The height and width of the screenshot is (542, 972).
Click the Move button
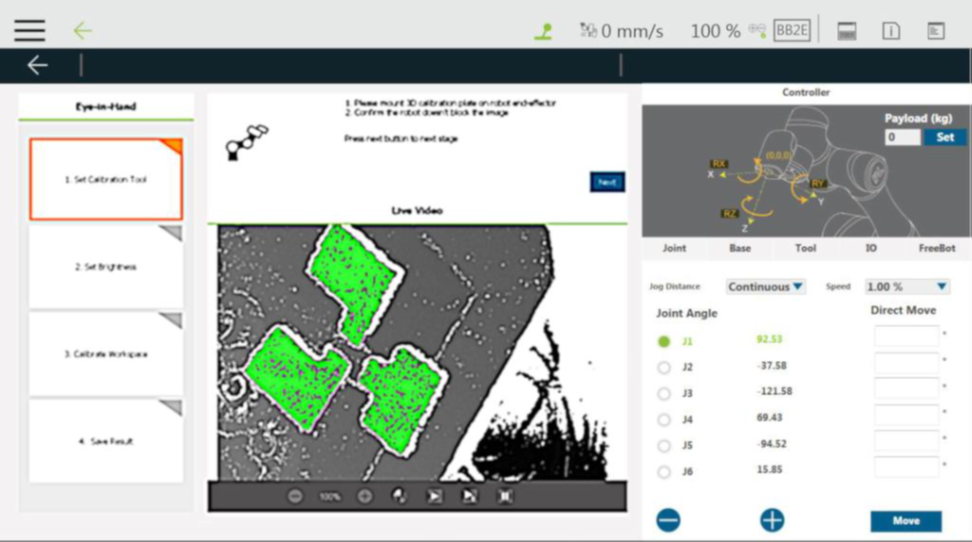click(x=905, y=521)
